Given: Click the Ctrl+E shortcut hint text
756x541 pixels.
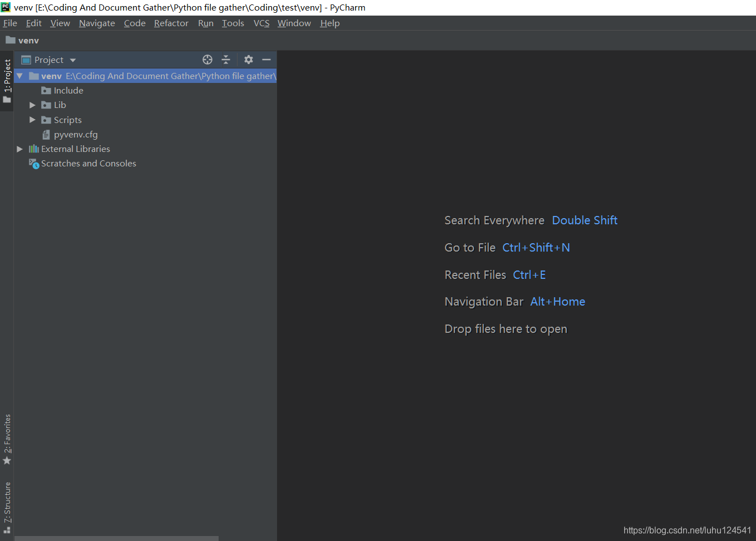Looking at the screenshot, I should (529, 275).
